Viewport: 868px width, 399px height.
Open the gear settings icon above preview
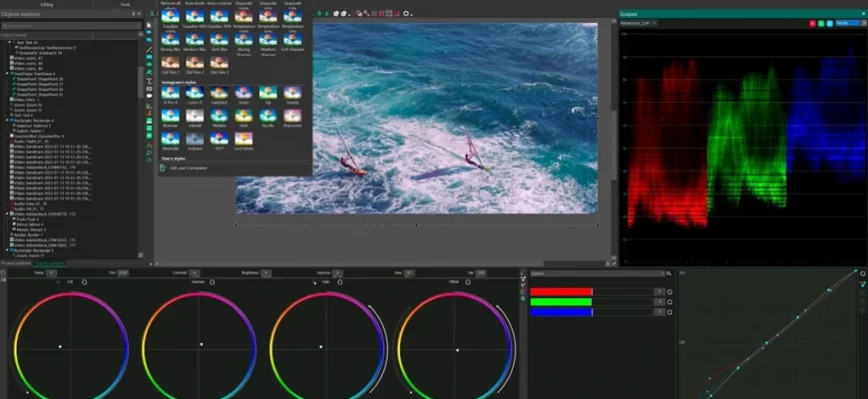[x=407, y=13]
